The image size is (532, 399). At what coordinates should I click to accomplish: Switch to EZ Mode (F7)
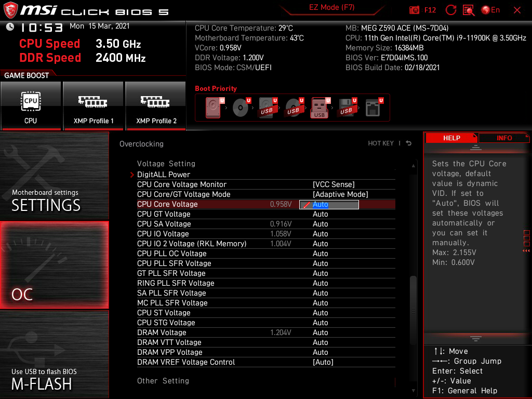(331, 7)
